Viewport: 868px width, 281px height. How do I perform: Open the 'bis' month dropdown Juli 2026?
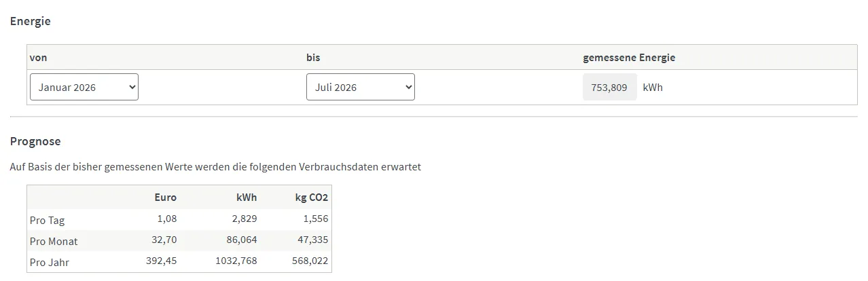(361, 87)
